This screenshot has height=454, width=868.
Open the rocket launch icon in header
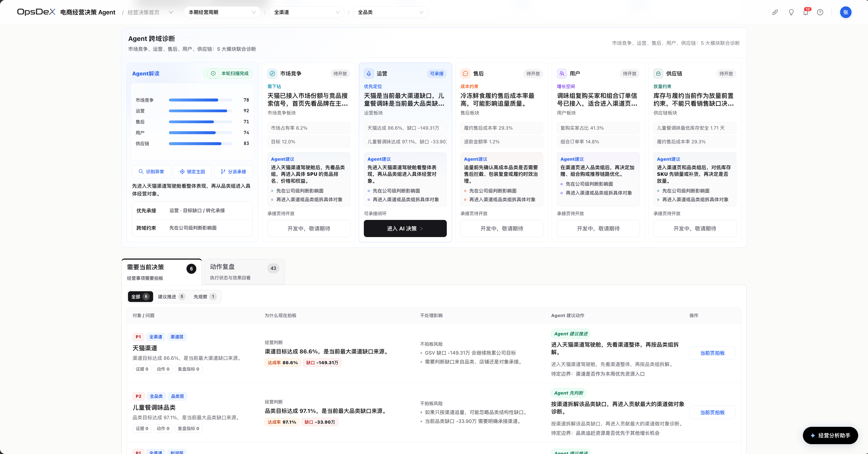pyautogui.click(x=775, y=13)
